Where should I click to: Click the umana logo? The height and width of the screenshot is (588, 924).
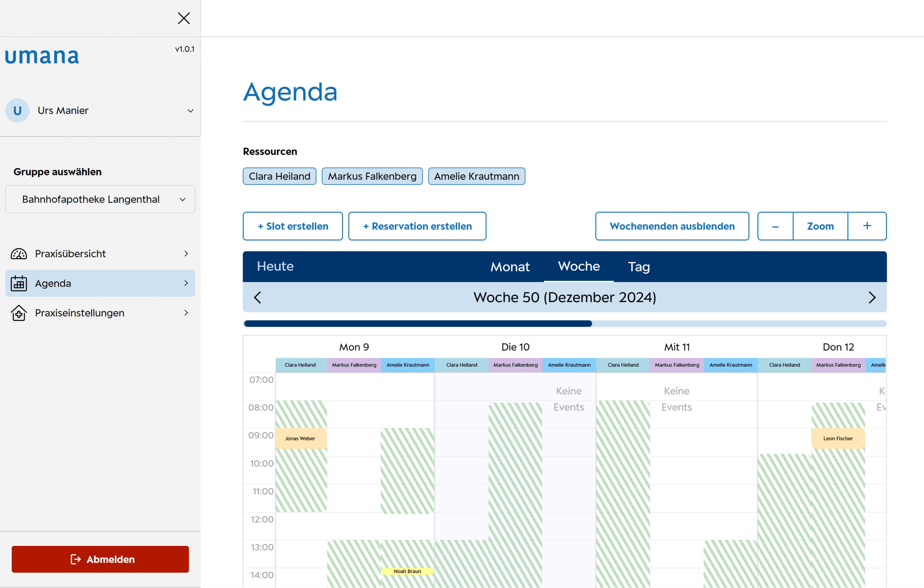coord(42,56)
